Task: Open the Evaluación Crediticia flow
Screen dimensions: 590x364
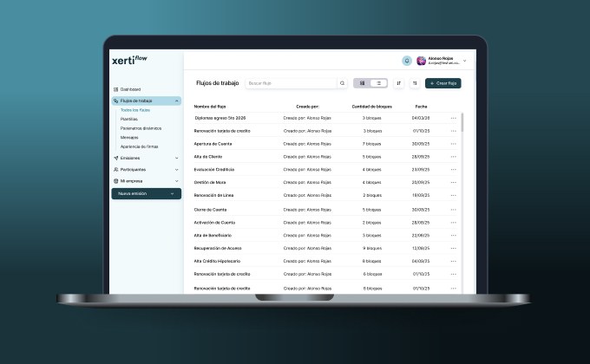Action: [x=214, y=170]
